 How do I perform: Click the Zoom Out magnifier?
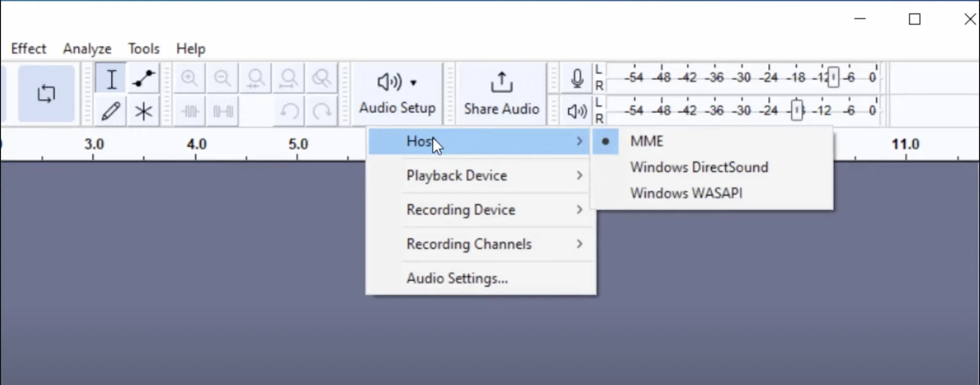point(223,78)
